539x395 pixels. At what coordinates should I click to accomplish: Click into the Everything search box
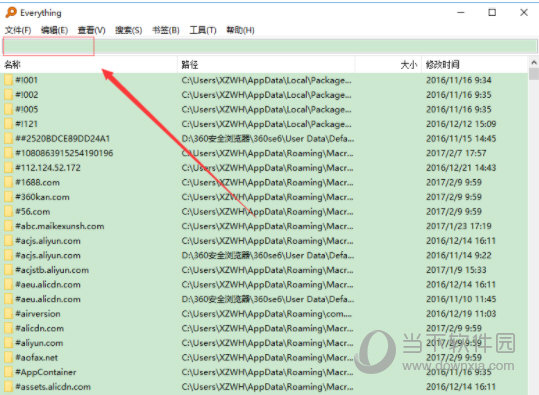pos(270,46)
